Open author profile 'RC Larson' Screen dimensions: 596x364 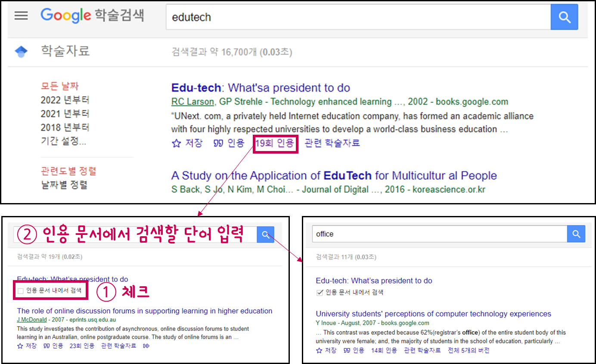tap(192, 102)
